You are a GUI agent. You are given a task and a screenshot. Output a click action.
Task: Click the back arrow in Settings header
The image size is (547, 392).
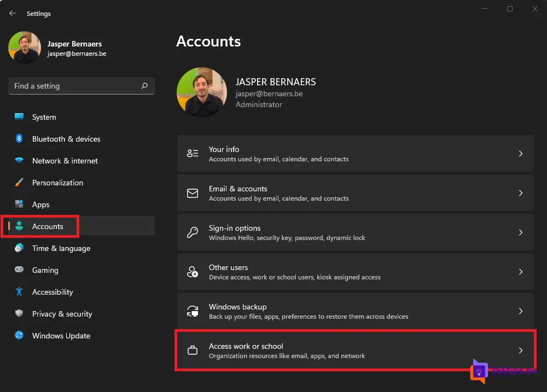click(x=13, y=13)
